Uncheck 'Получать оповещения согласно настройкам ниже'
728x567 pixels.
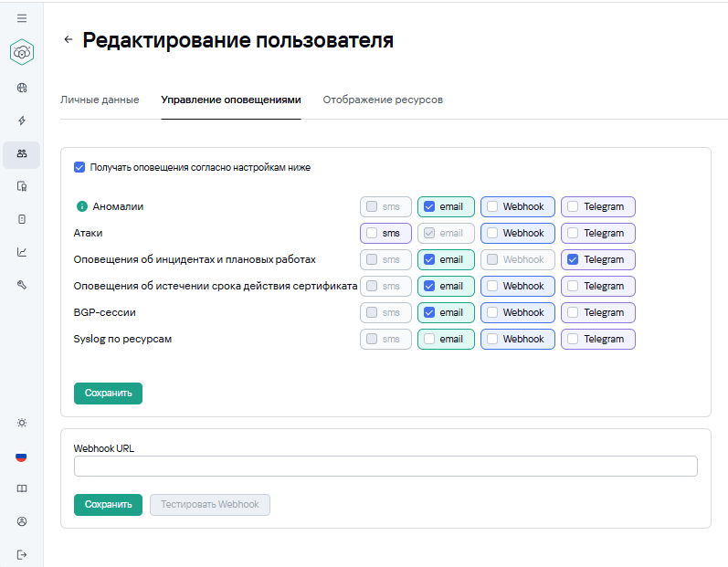point(79,168)
